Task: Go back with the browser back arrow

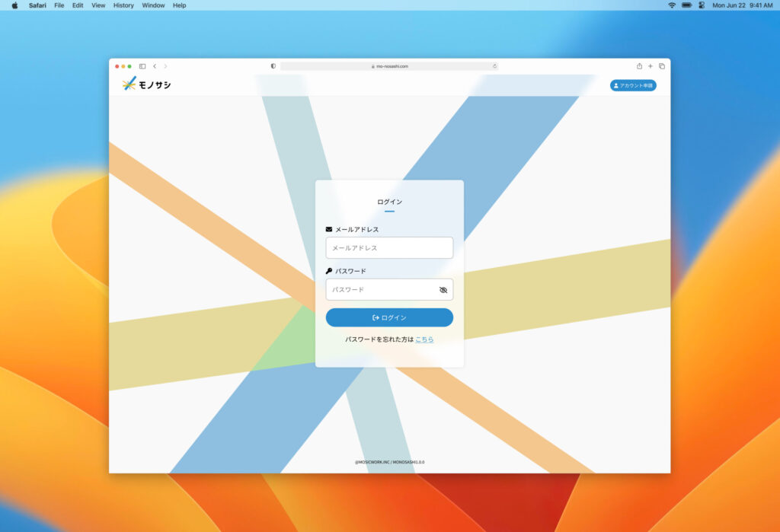Action: (x=155, y=66)
